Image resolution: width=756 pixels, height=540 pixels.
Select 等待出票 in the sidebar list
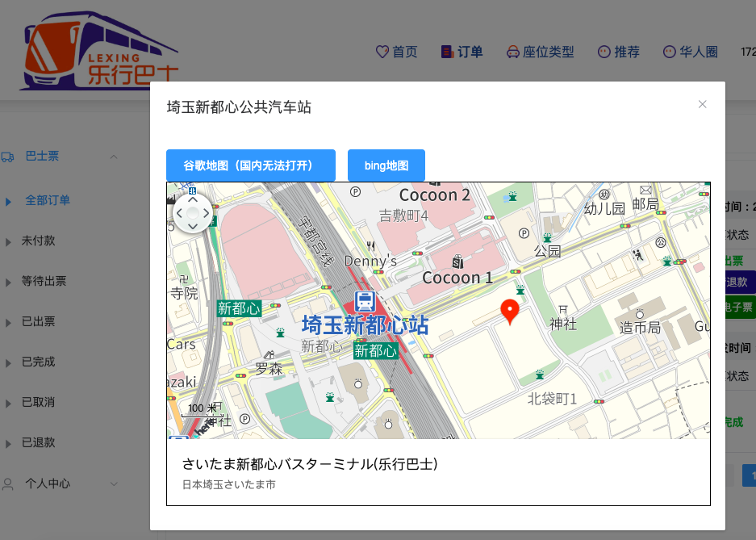(44, 282)
